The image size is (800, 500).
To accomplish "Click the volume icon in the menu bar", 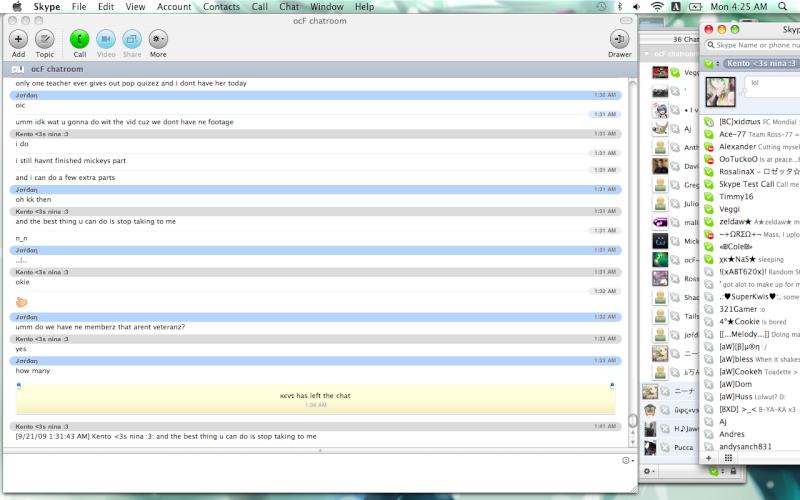I will point(637,7).
